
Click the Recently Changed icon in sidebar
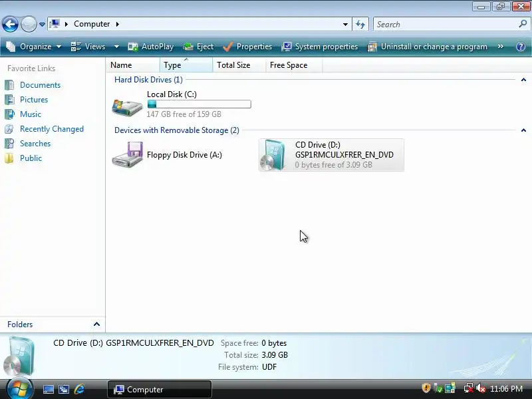[9, 129]
